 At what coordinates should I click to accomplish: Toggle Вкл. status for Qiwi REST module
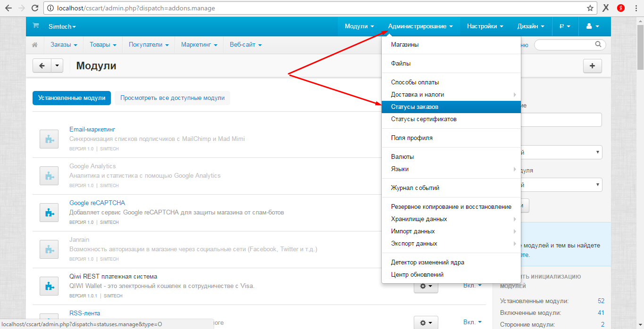coord(472,285)
